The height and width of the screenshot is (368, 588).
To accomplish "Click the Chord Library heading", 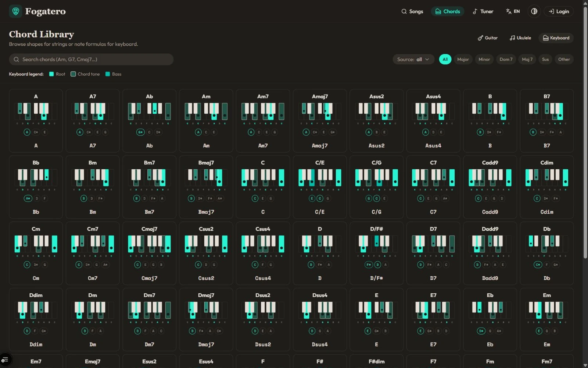I will 42,34.
